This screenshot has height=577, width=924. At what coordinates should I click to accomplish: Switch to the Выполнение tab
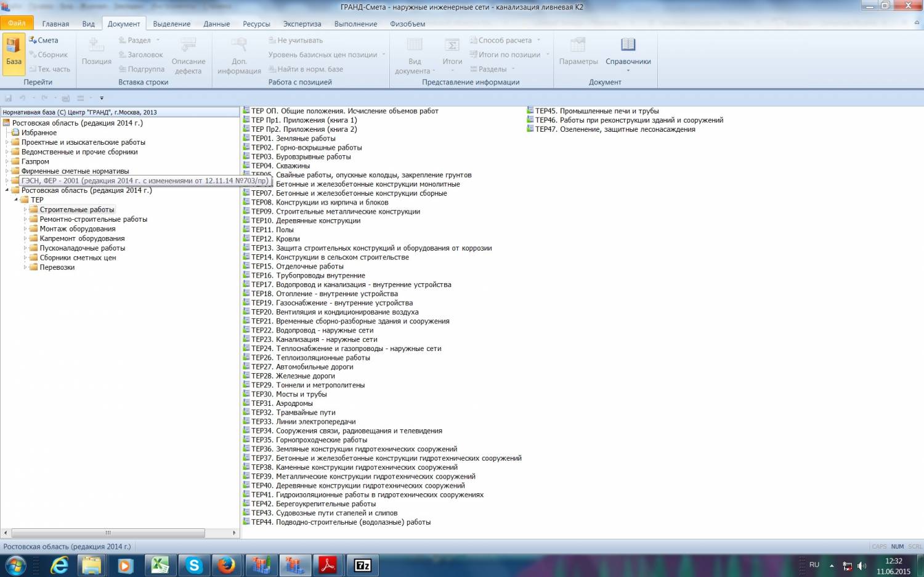point(355,24)
